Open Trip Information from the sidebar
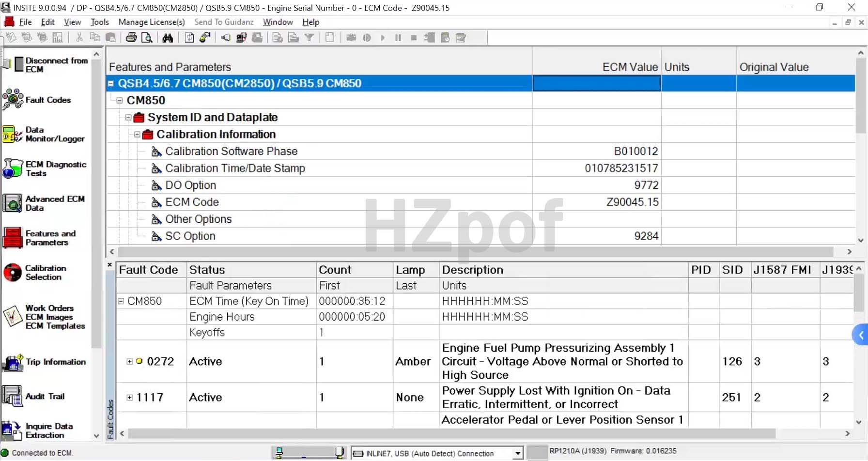868x461 pixels. pyautogui.click(x=55, y=362)
